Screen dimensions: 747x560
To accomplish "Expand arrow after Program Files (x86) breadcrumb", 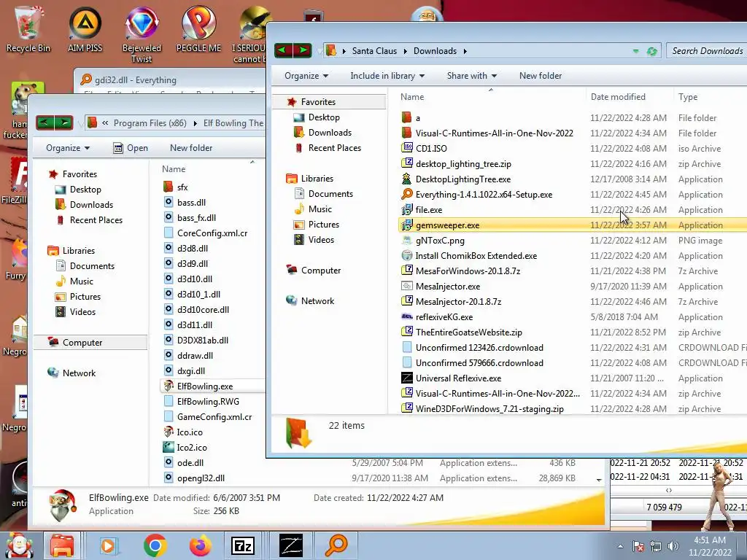I will [195, 123].
